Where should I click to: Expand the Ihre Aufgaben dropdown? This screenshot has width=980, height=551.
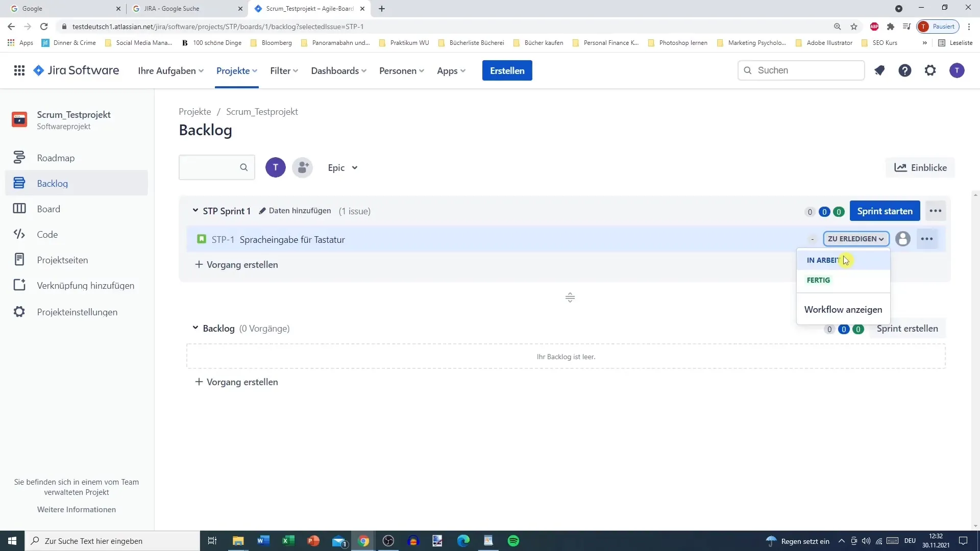(x=170, y=71)
